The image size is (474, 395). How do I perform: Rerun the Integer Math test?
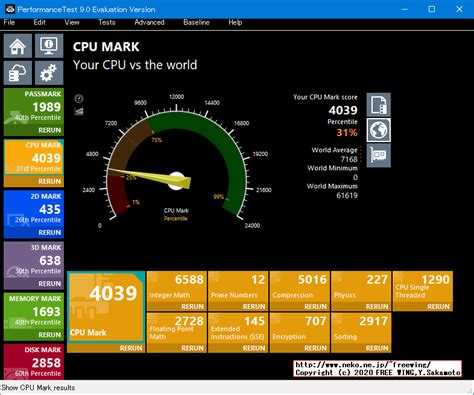click(192, 307)
